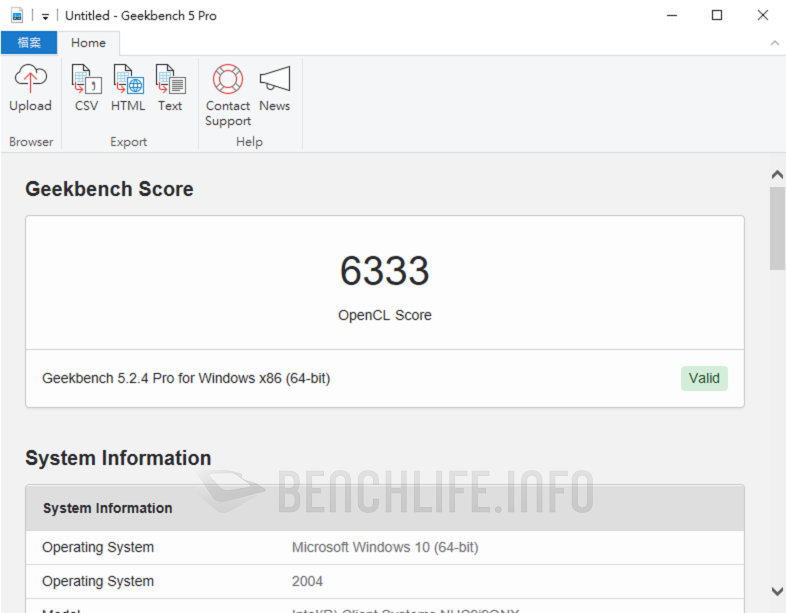Viewport: 786px width, 613px height.
Task: Export results as CSV
Action: [86, 88]
